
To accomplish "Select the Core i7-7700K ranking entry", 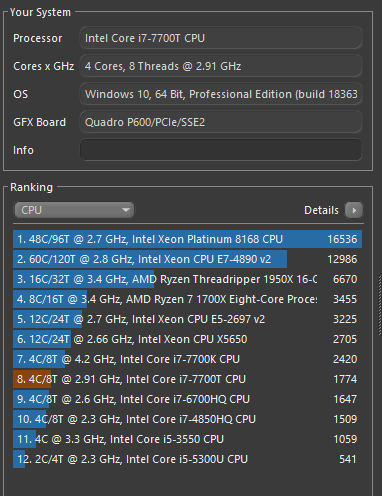I will tap(188, 359).
